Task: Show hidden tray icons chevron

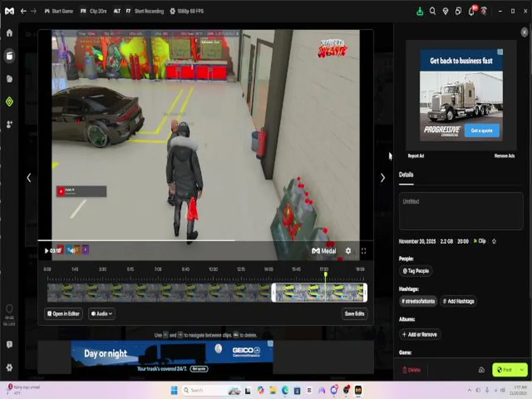Action: pyautogui.click(x=469, y=390)
